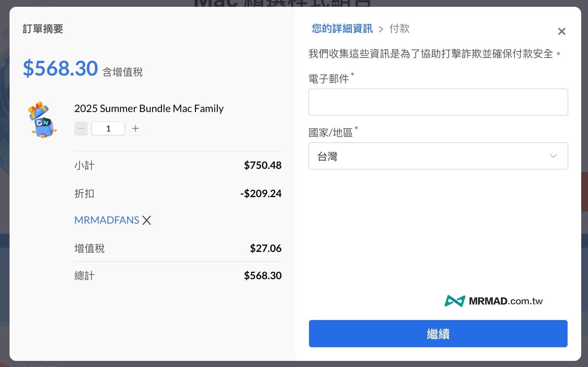Image resolution: width=588 pixels, height=367 pixels.
Task: Click the 訂單摘要 order summary heading
Action: pos(43,29)
